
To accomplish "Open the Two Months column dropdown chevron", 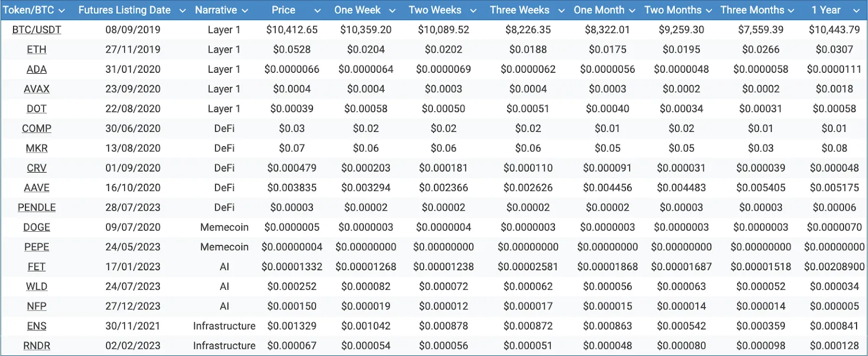I will coord(709,11).
